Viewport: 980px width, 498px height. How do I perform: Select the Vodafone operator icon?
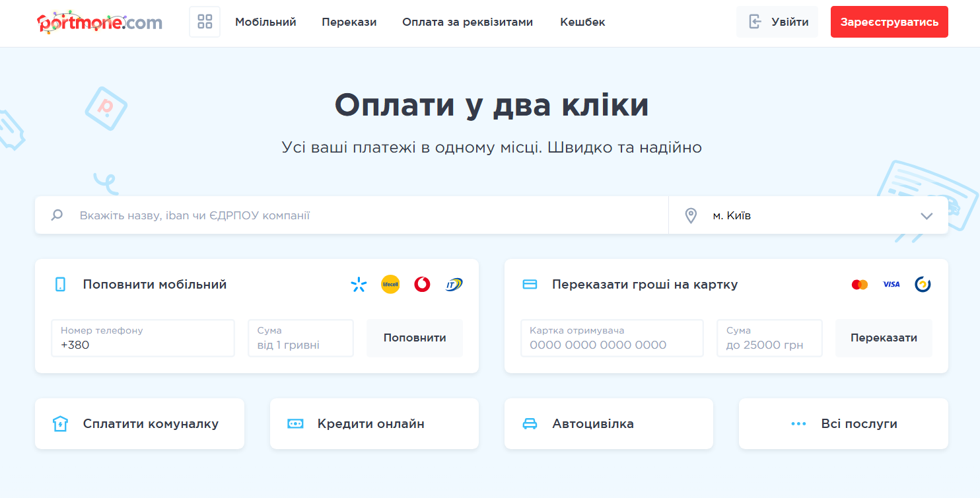click(x=422, y=285)
